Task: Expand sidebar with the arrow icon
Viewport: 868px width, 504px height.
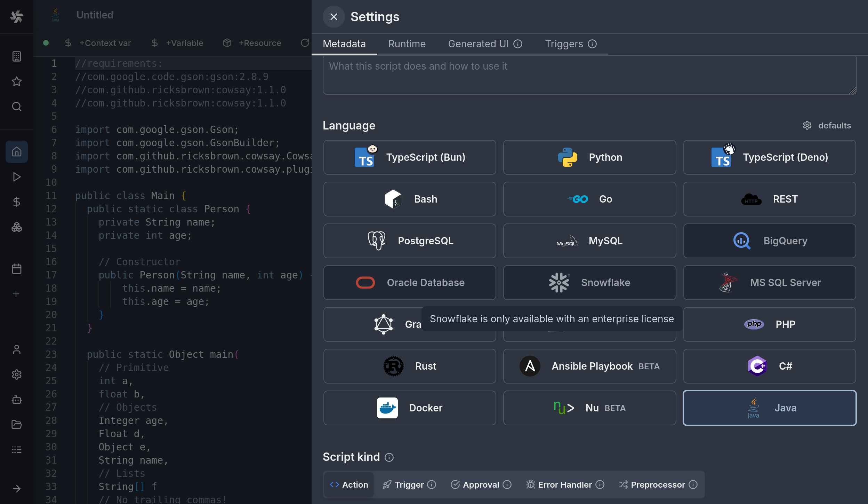Action: click(16, 489)
